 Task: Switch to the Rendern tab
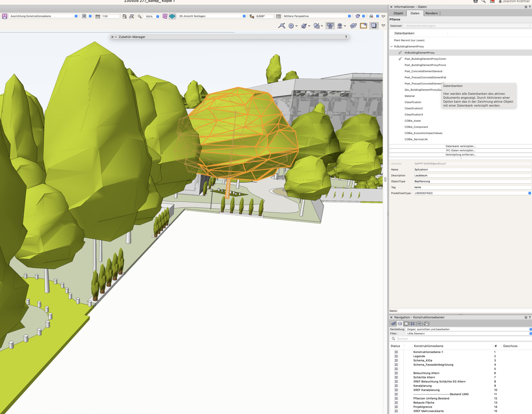point(431,13)
